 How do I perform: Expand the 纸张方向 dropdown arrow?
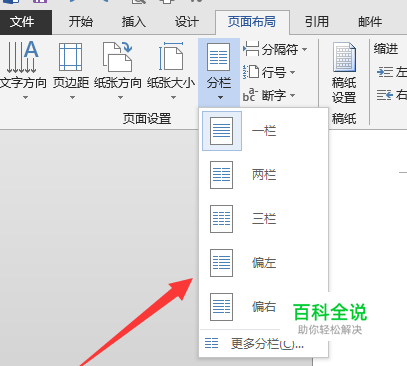pyautogui.click(x=120, y=98)
